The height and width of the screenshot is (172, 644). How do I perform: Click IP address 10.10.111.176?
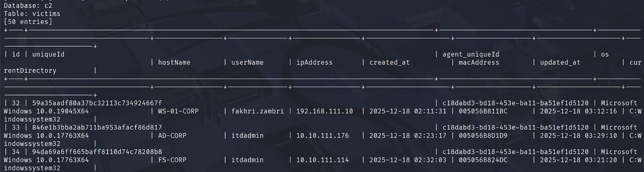tap(322, 136)
